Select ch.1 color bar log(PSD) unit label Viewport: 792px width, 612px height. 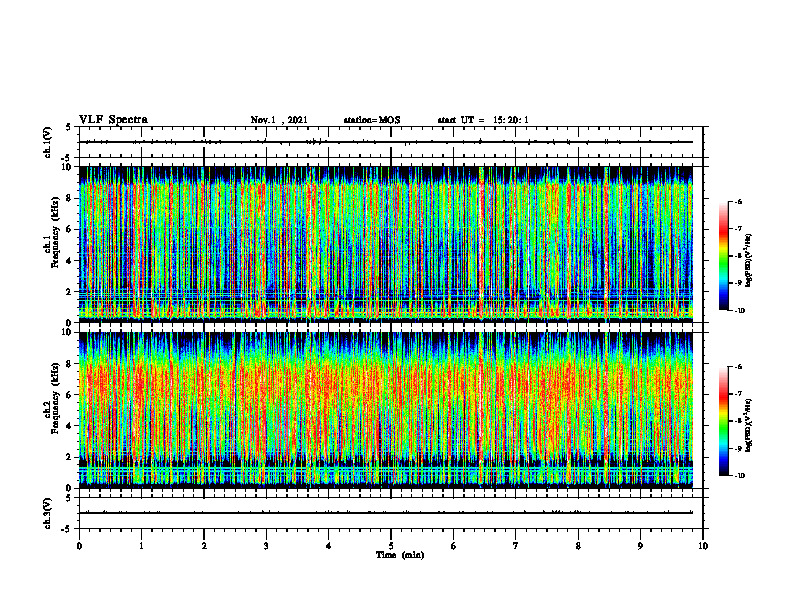coord(748,261)
